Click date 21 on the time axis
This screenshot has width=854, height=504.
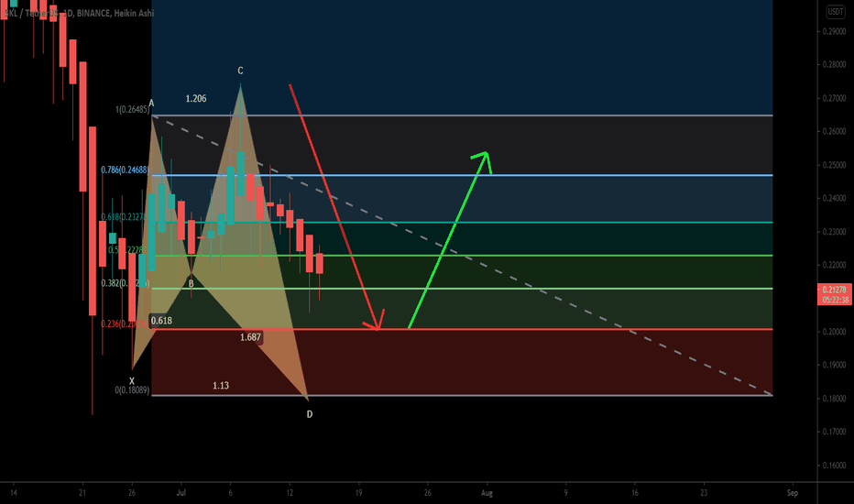(x=82, y=493)
